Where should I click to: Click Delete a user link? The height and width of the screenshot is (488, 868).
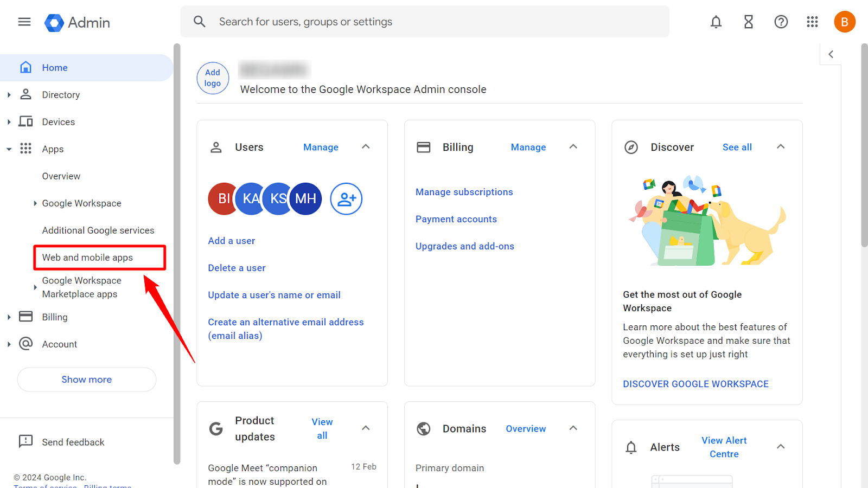pos(237,268)
